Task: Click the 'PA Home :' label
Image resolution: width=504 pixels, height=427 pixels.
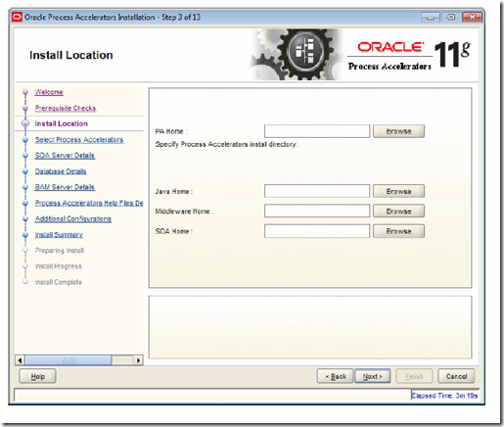Action: (x=171, y=131)
